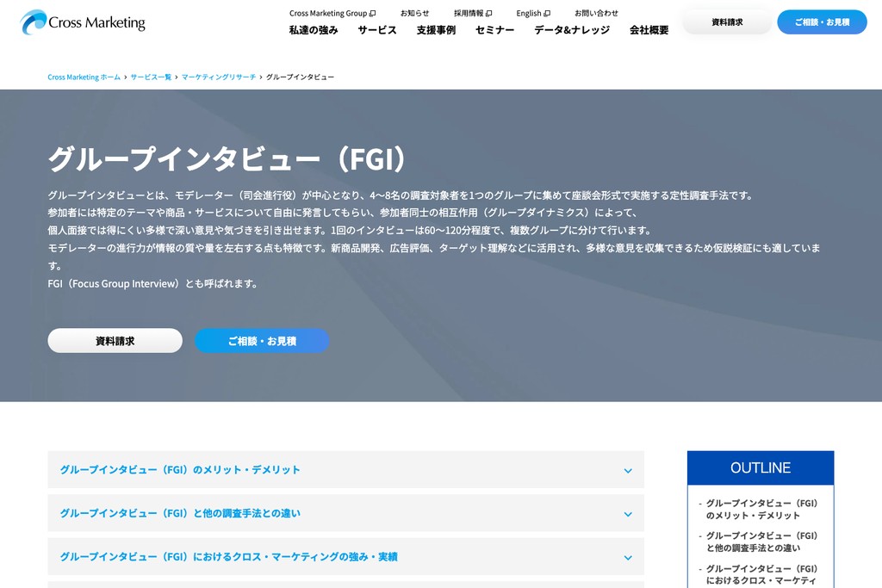882x588 pixels.
Task: Jump to メリット・デメリット in OUTLINE
Action: tap(761, 510)
